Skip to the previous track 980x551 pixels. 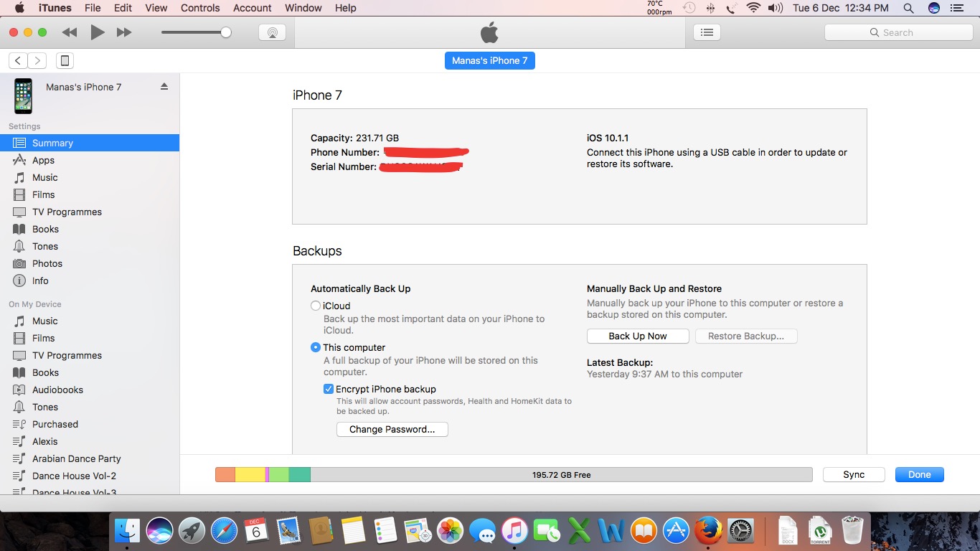tap(70, 32)
